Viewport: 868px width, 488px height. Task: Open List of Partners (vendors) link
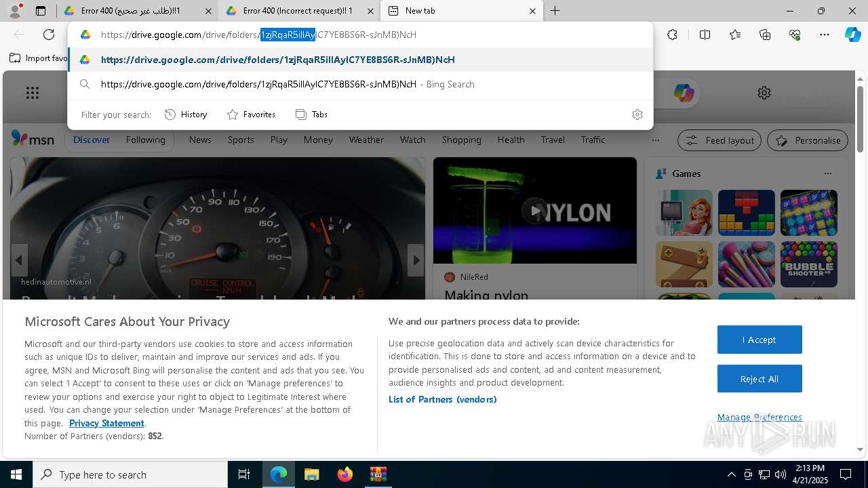(x=443, y=399)
